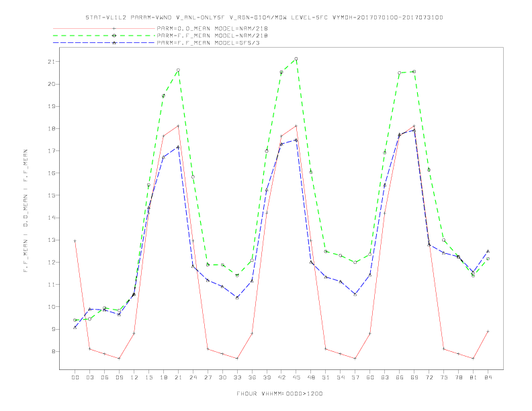This screenshot has width=532, height=411.
Task: Click x-axis forecast hour label 84
Action: coord(488,377)
